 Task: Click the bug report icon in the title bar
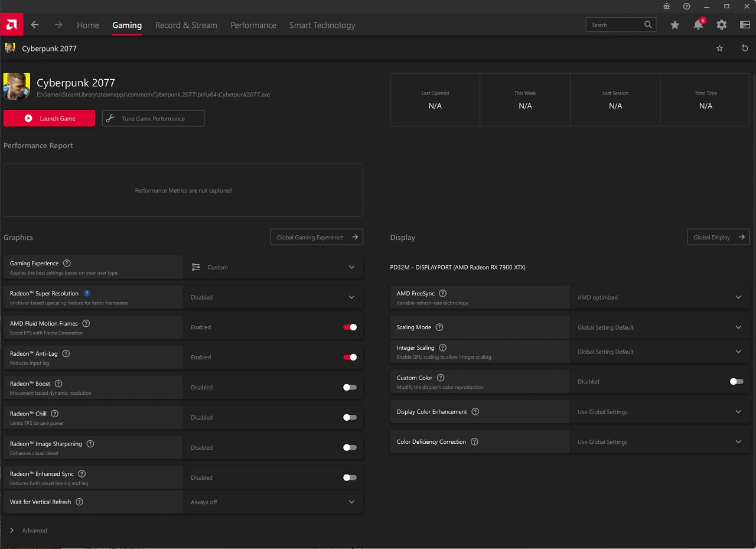(x=667, y=7)
